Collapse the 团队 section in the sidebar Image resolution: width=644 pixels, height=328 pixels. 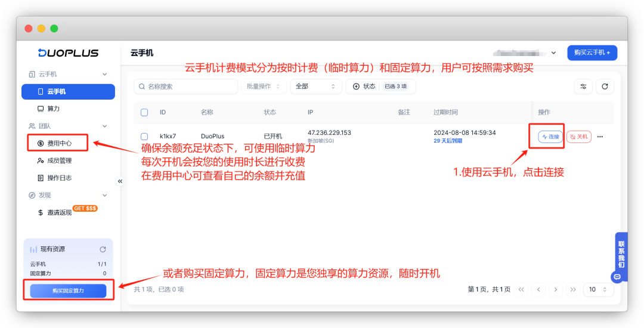pos(105,126)
